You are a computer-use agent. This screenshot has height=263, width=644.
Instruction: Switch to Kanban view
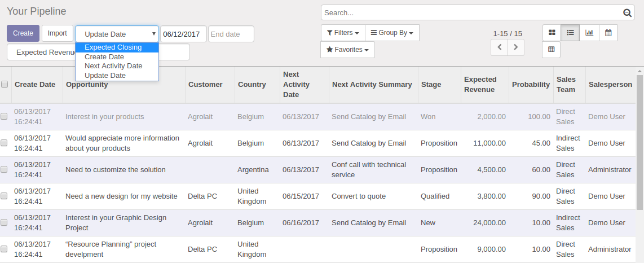pyautogui.click(x=552, y=33)
